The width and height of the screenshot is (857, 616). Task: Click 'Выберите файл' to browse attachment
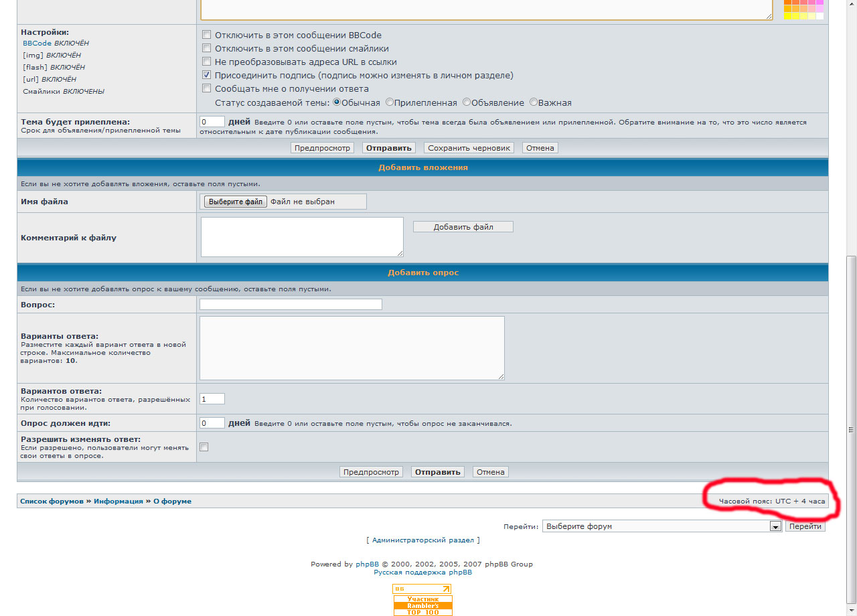[x=235, y=202]
